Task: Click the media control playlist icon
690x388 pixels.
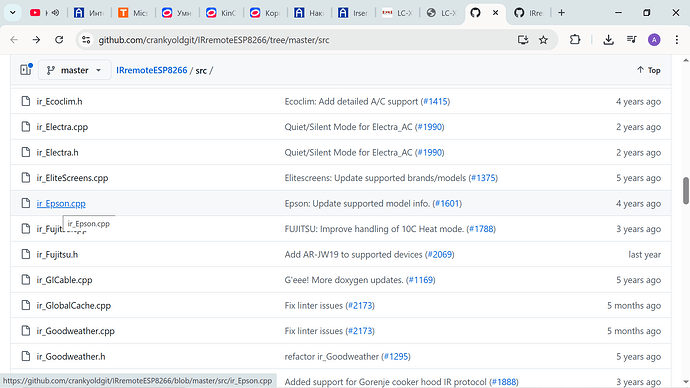Action: click(631, 40)
